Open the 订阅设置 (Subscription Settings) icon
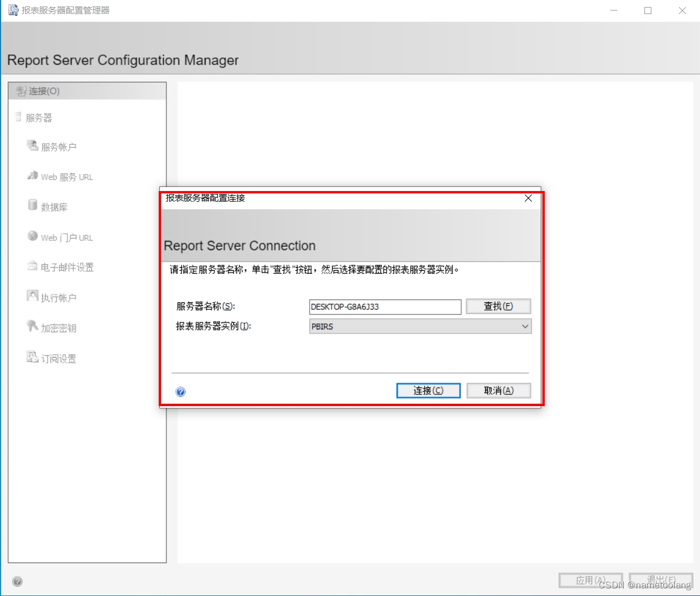Image resolution: width=700 pixels, height=596 pixels. [x=33, y=357]
